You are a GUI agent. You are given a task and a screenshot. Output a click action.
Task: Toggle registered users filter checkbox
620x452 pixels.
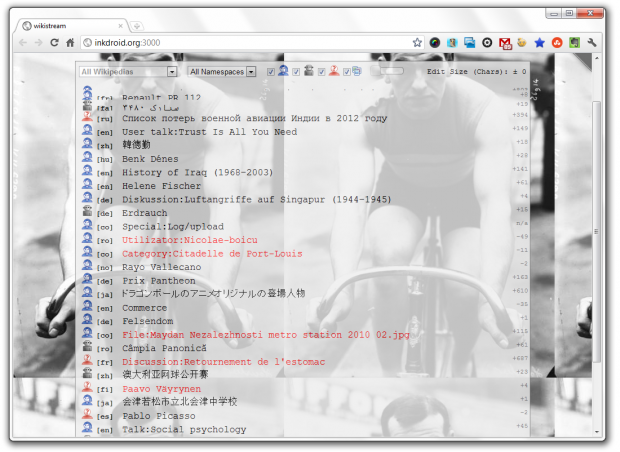tap(271, 72)
